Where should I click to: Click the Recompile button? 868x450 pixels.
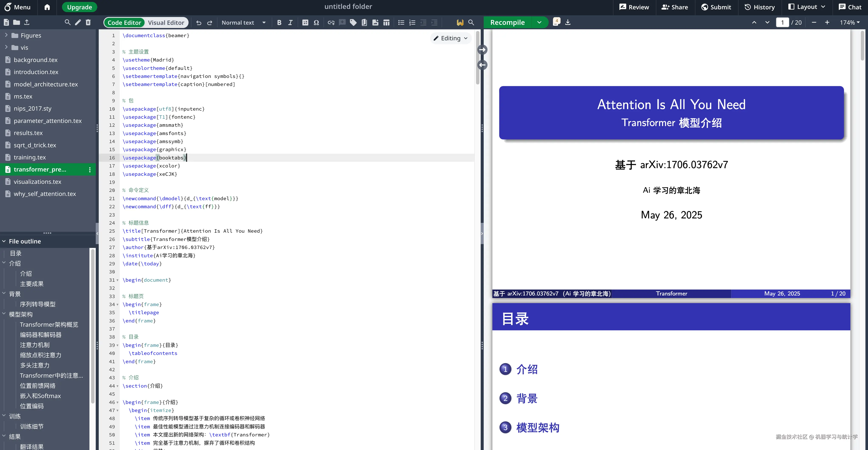tap(507, 22)
